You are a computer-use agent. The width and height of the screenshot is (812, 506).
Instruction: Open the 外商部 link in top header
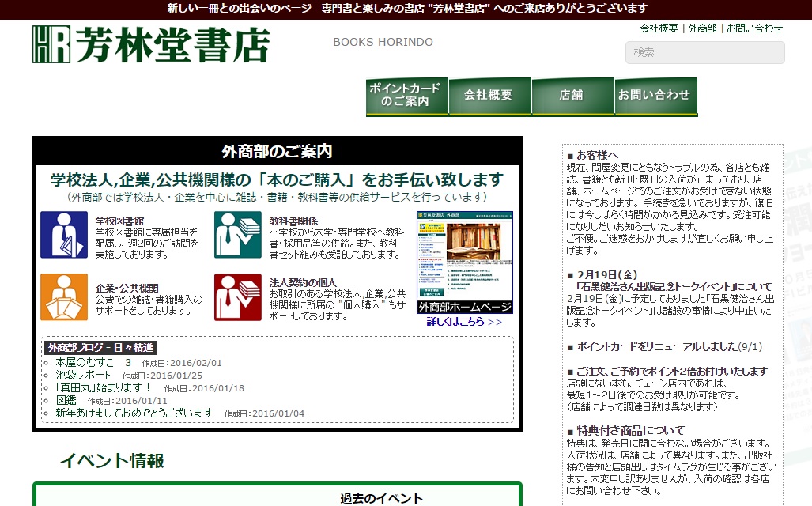click(702, 28)
